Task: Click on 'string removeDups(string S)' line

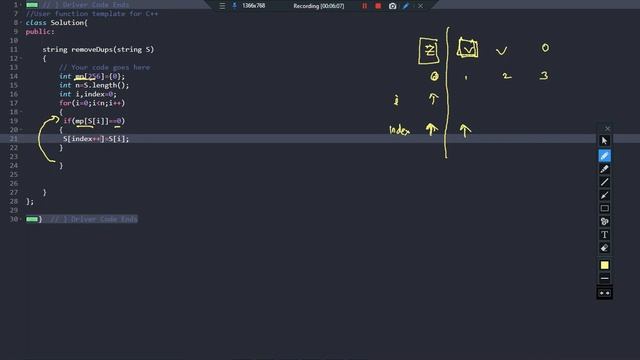Action: tap(98, 49)
